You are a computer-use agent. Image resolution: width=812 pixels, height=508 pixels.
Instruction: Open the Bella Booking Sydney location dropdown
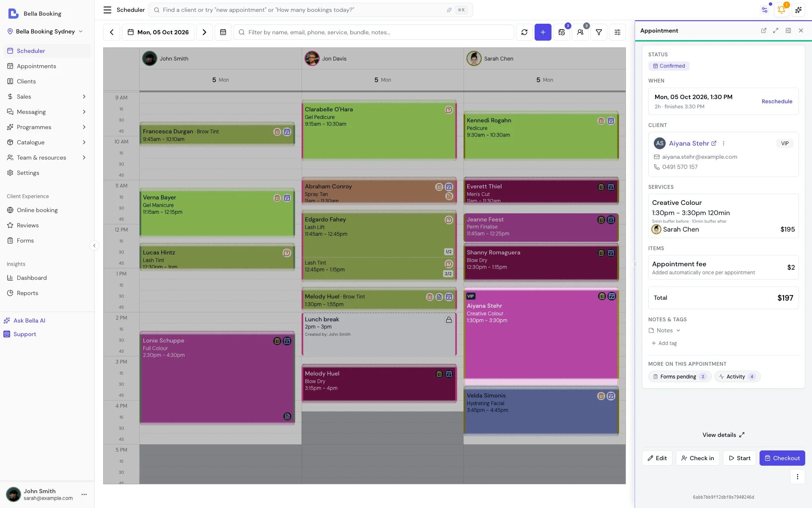click(45, 31)
